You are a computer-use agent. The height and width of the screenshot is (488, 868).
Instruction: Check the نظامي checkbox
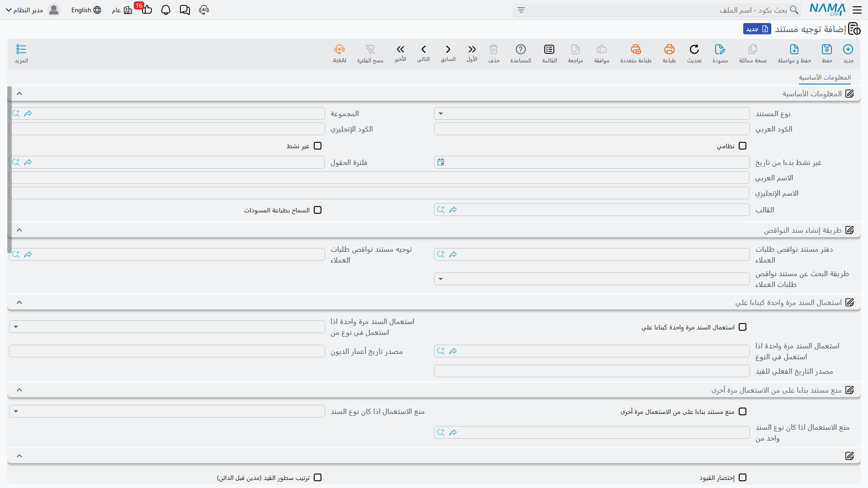[742, 146]
